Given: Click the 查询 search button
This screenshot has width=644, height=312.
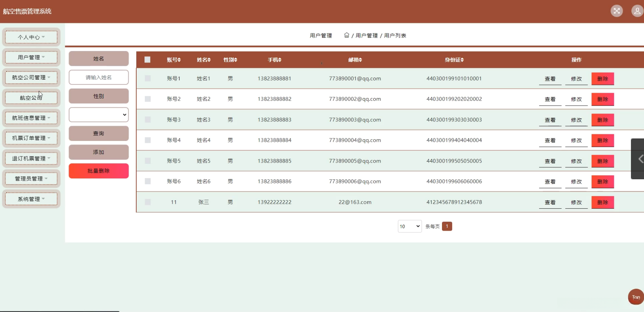Looking at the screenshot, I should click(x=99, y=134).
